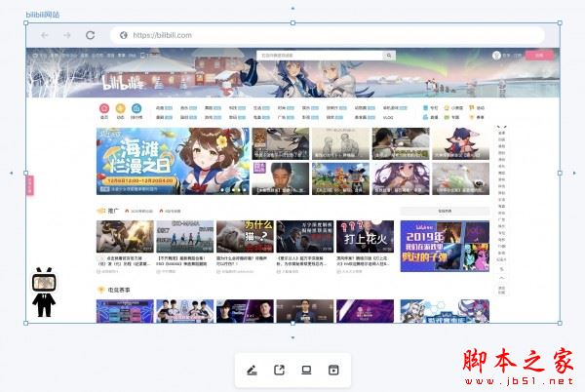Open the 专栏 link with blue icon
The width and height of the screenshot is (585, 392).
pos(430,108)
